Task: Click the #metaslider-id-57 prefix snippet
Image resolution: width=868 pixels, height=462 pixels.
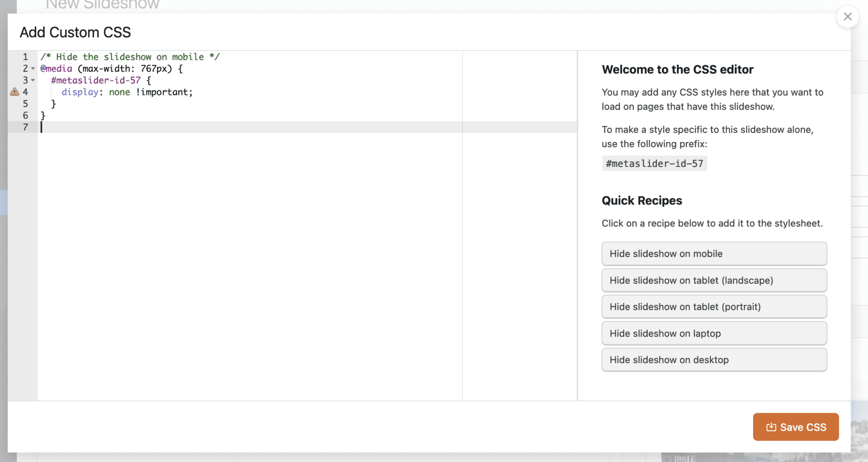Action: (654, 163)
